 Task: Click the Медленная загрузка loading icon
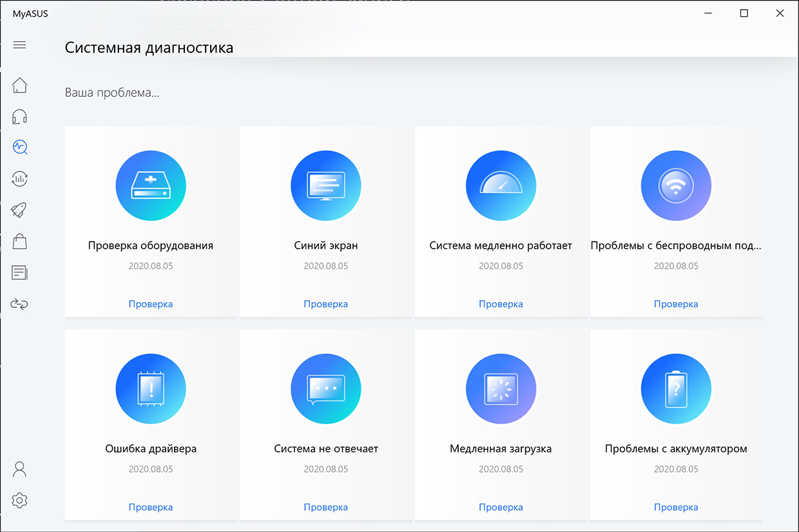point(501,389)
